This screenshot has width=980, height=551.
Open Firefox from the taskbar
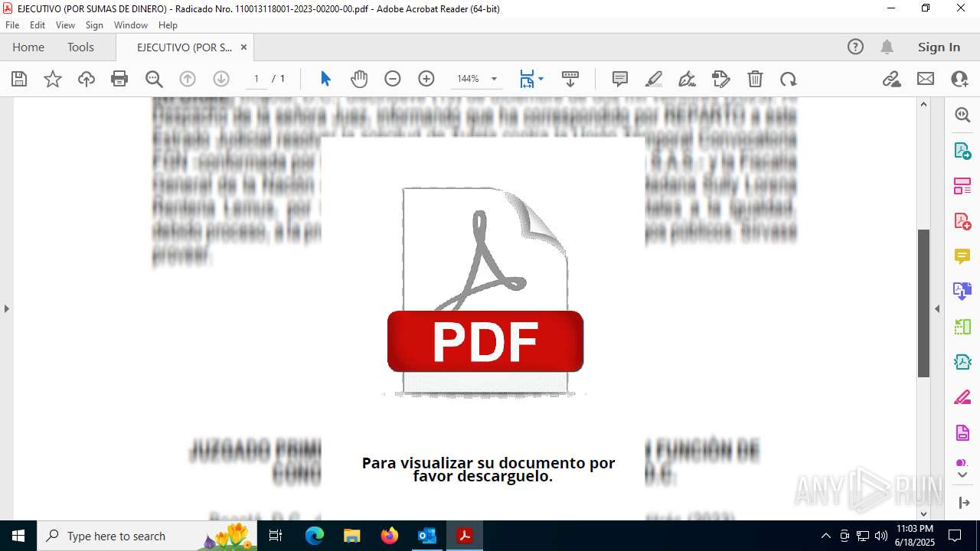click(x=389, y=536)
